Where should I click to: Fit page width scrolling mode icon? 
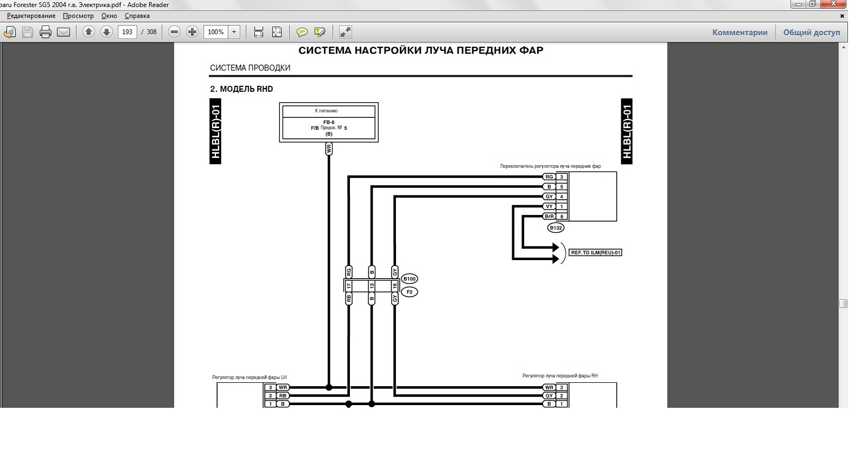pyautogui.click(x=259, y=33)
